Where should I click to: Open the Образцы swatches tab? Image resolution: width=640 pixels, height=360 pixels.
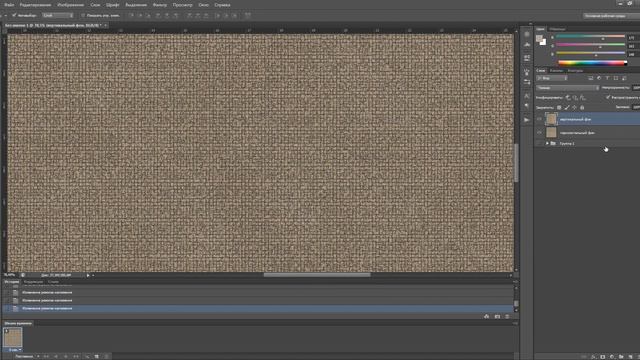[557, 29]
